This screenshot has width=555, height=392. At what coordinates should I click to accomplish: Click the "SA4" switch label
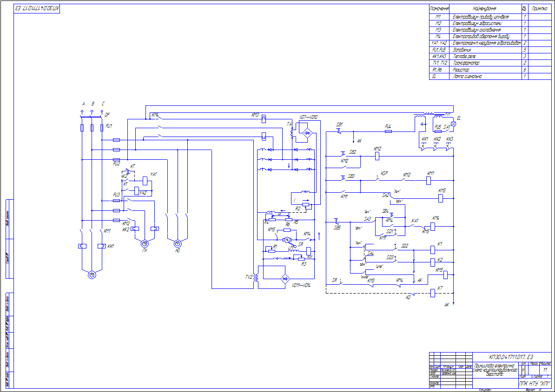point(370,253)
